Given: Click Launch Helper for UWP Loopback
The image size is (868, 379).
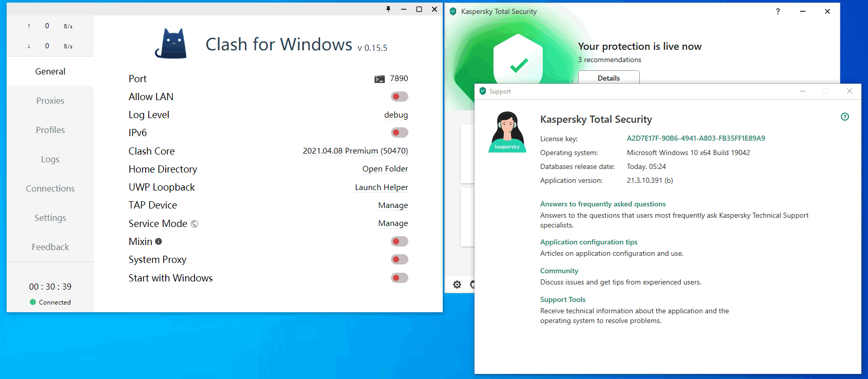Looking at the screenshot, I should click(382, 187).
